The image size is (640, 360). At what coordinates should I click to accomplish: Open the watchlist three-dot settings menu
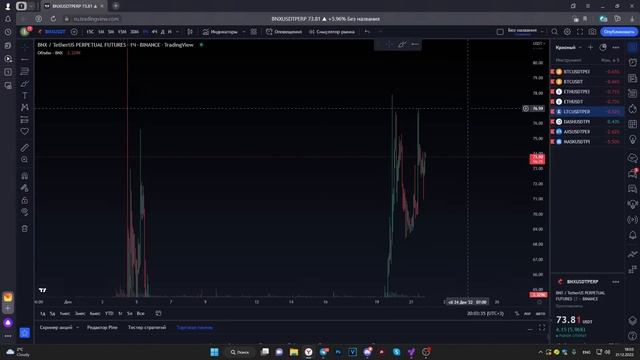[x=616, y=48]
